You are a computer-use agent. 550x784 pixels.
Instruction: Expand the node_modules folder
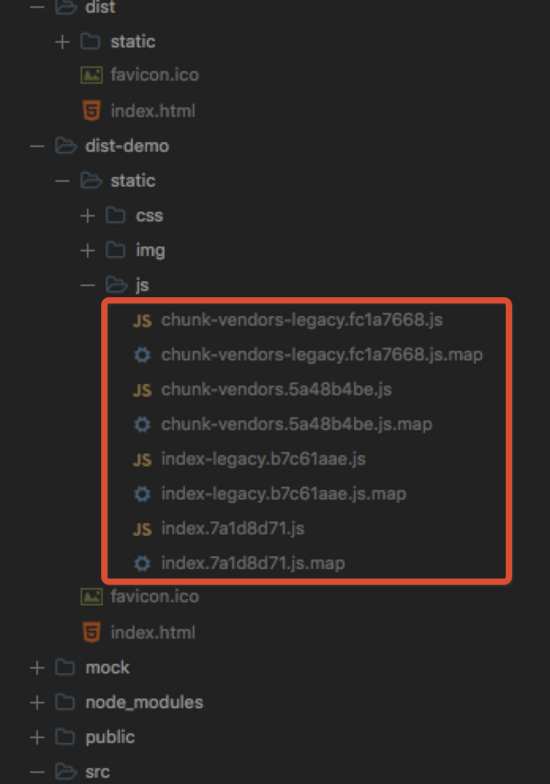click(x=37, y=702)
